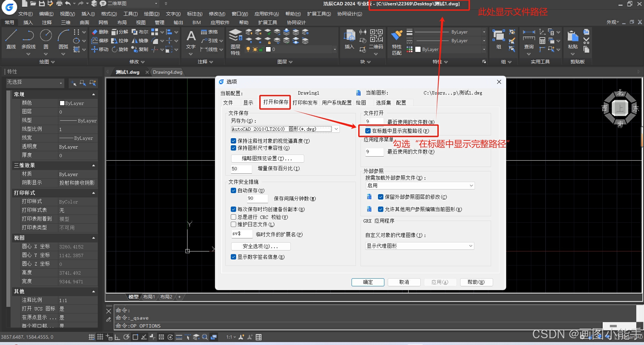Open 安全选项 button
This screenshot has width=644, height=345.
click(261, 246)
